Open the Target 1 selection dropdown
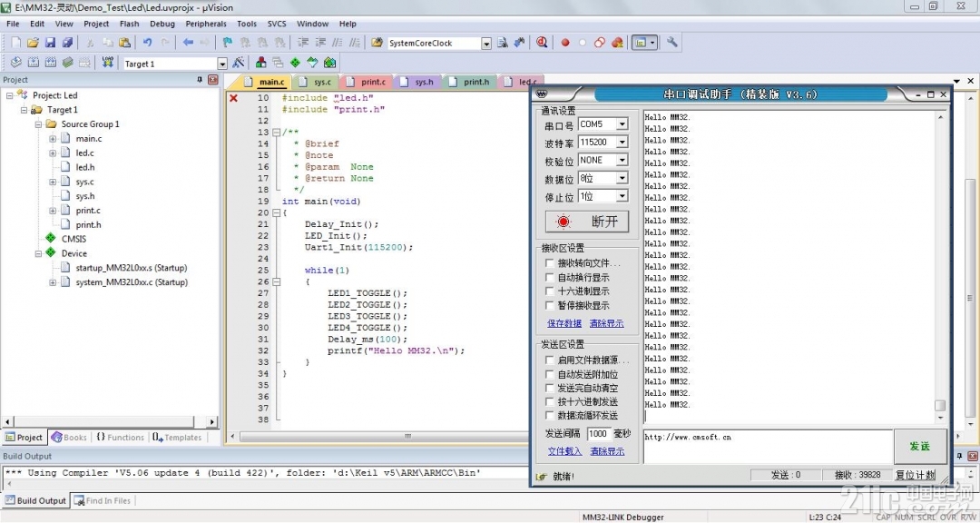Viewport: 980px width, 523px height. click(x=222, y=64)
